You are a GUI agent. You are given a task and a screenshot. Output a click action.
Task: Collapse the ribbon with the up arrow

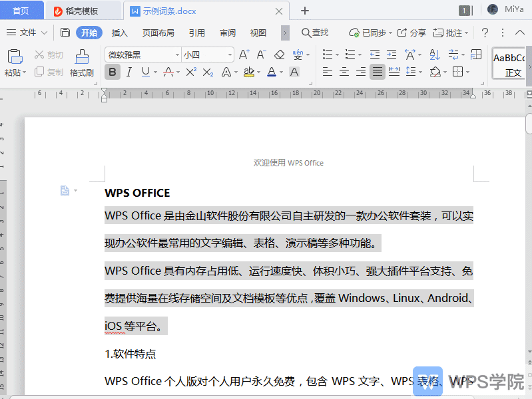(x=519, y=33)
